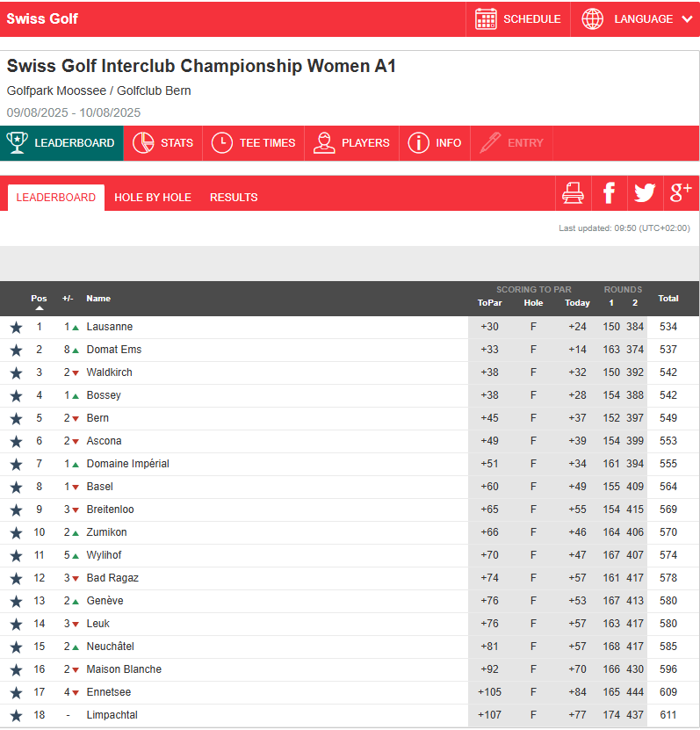Screen dimensions: 700x730
Task: Share on Facebook
Action: coord(609,192)
